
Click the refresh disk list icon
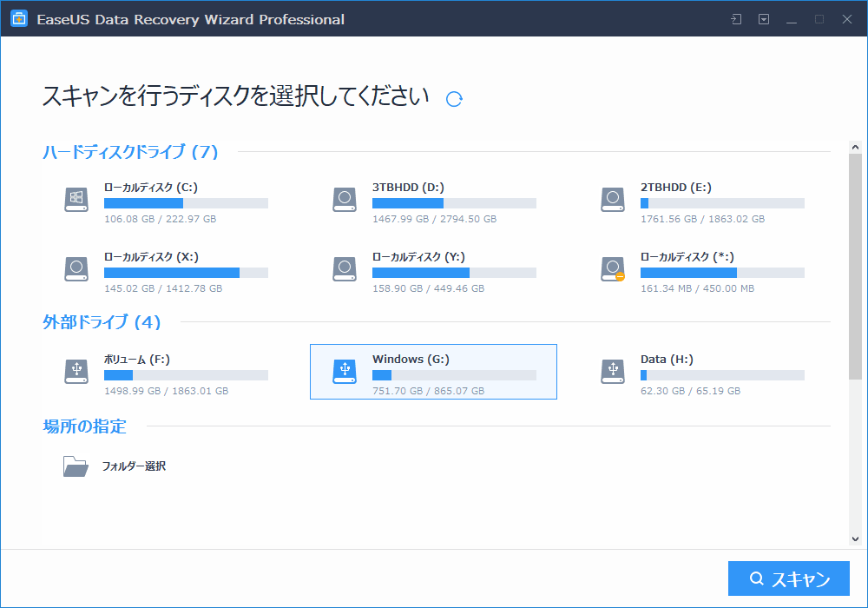454,99
